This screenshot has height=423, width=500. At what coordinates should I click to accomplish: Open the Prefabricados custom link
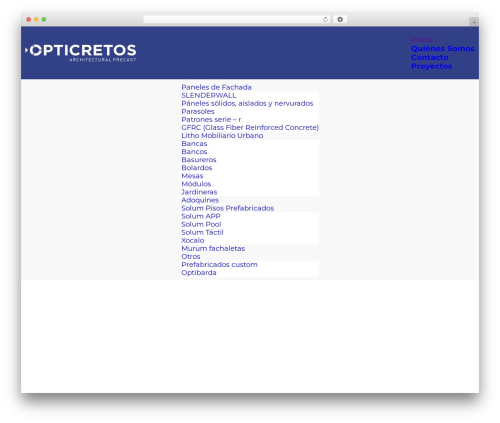(x=219, y=264)
